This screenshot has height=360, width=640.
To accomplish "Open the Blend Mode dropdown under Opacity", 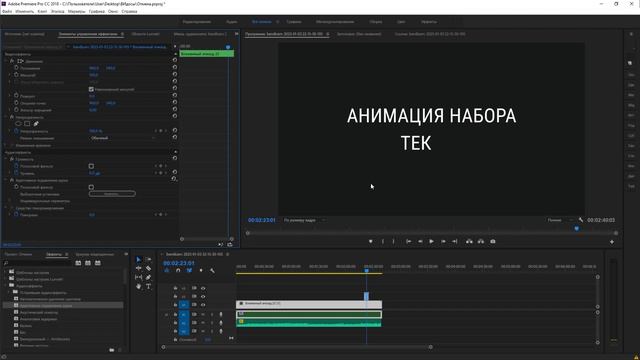I will [122, 138].
